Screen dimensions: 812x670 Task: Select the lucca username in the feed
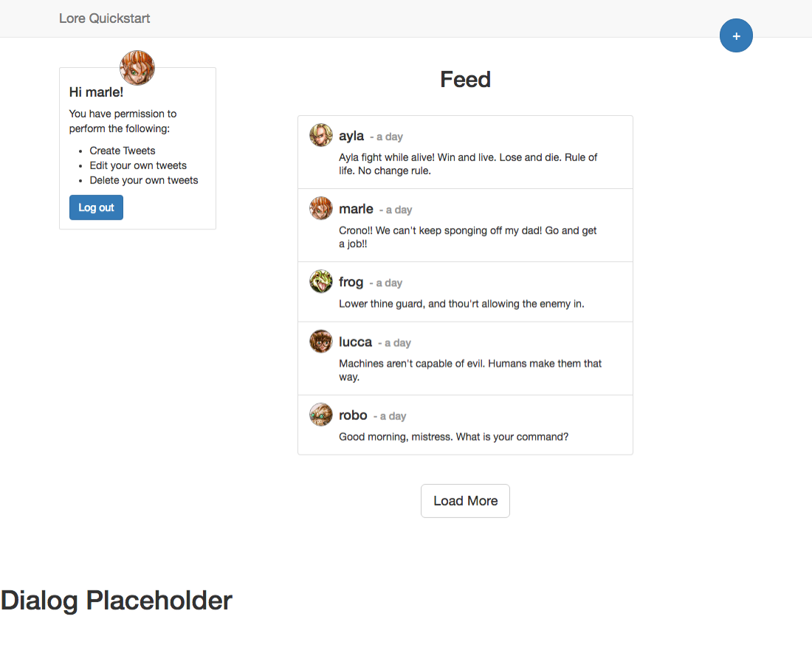click(355, 342)
